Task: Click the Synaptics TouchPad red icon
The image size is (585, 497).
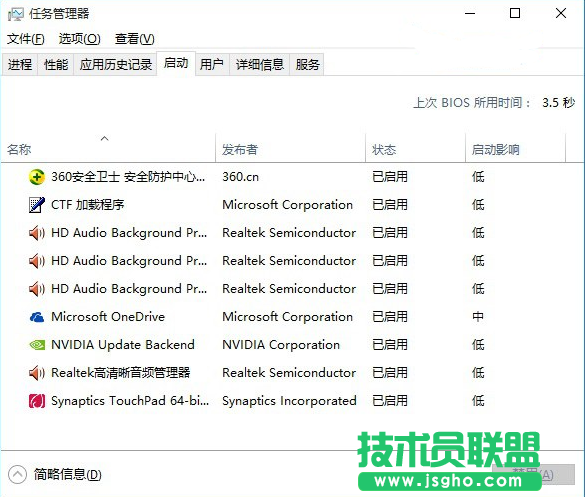Action: tap(37, 401)
